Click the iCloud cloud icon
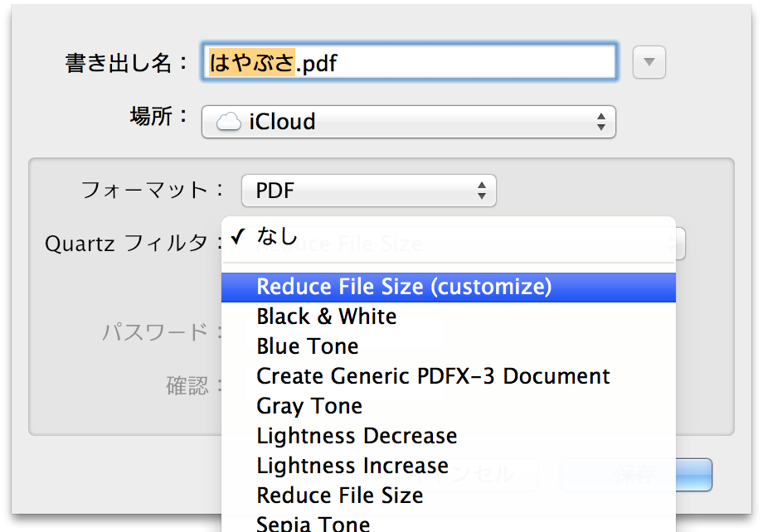763x532 pixels. (x=229, y=122)
